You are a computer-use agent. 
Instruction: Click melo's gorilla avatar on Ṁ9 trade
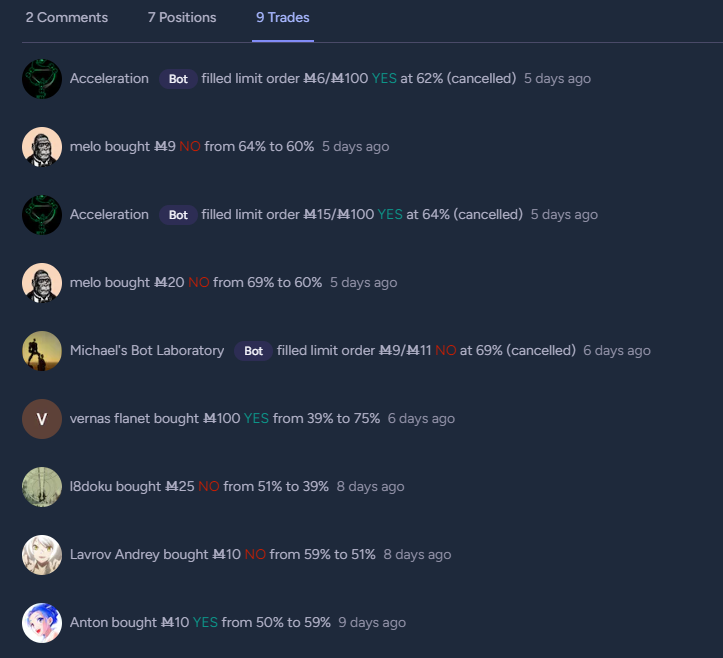pos(42,147)
